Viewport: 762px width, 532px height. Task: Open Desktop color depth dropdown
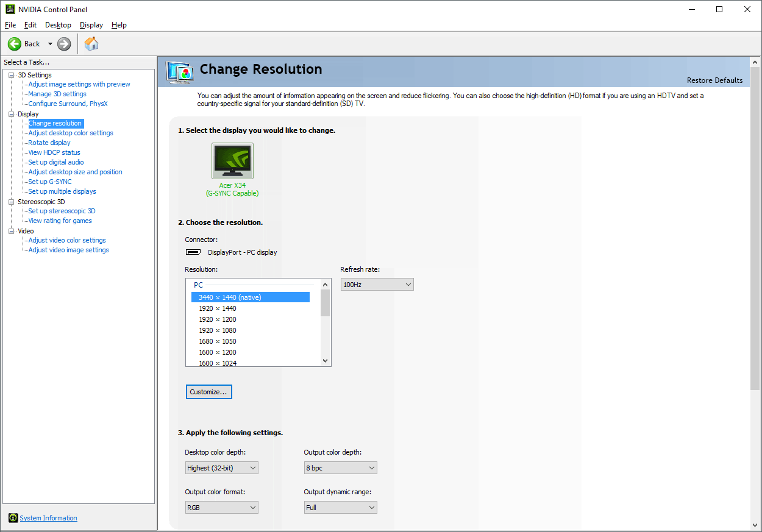coord(221,468)
